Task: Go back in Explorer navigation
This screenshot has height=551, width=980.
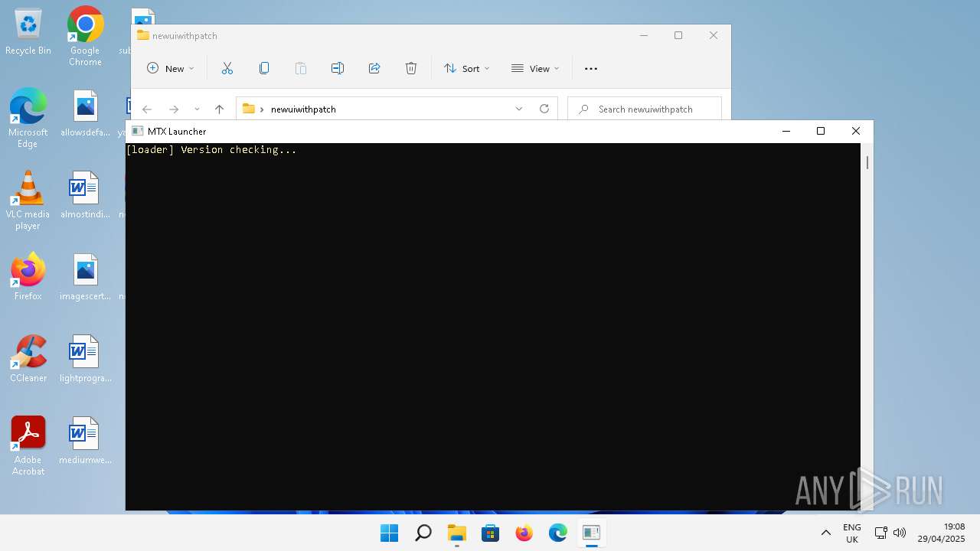Action: pos(147,109)
